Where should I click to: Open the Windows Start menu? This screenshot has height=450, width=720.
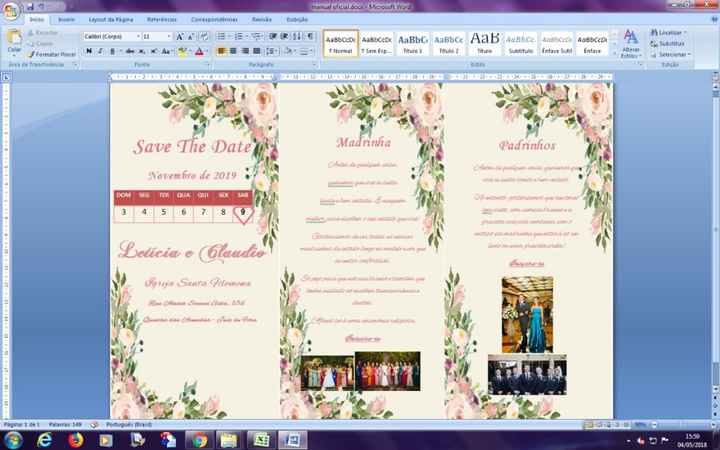12,440
